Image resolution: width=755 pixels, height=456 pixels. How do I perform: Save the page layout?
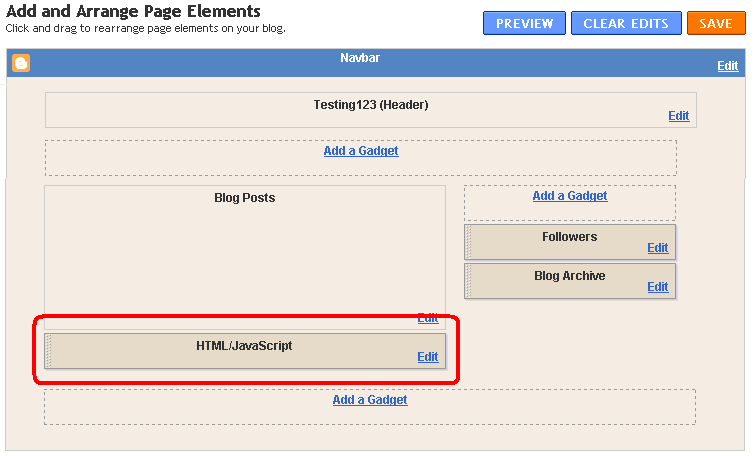715,23
